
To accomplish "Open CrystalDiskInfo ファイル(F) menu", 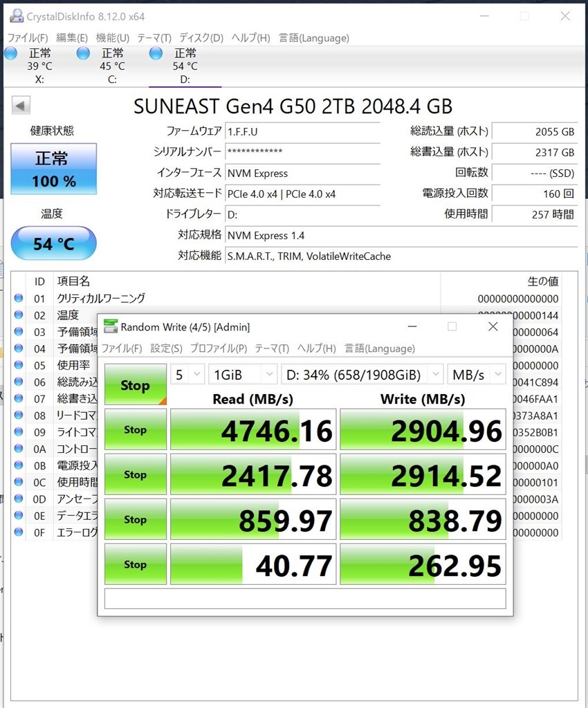I will [28, 38].
